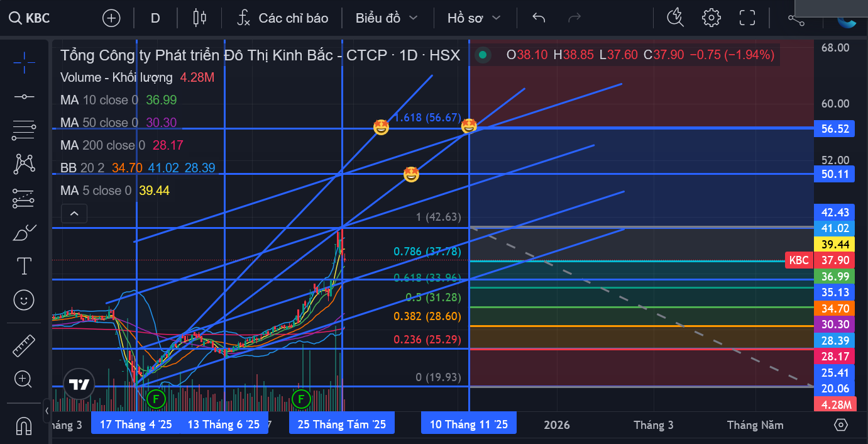The height and width of the screenshot is (444, 868).
Task: Open price scale settings gear at bottom right
Action: [840, 425]
